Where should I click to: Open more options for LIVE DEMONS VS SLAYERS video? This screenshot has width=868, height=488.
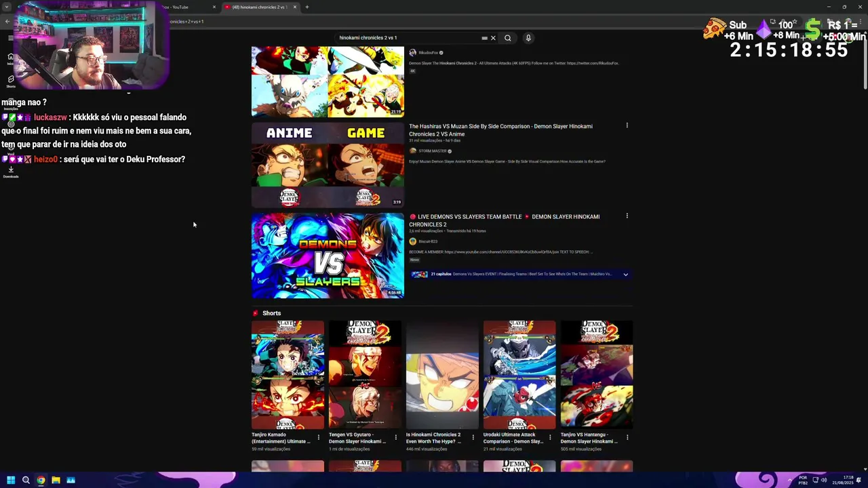point(627,216)
